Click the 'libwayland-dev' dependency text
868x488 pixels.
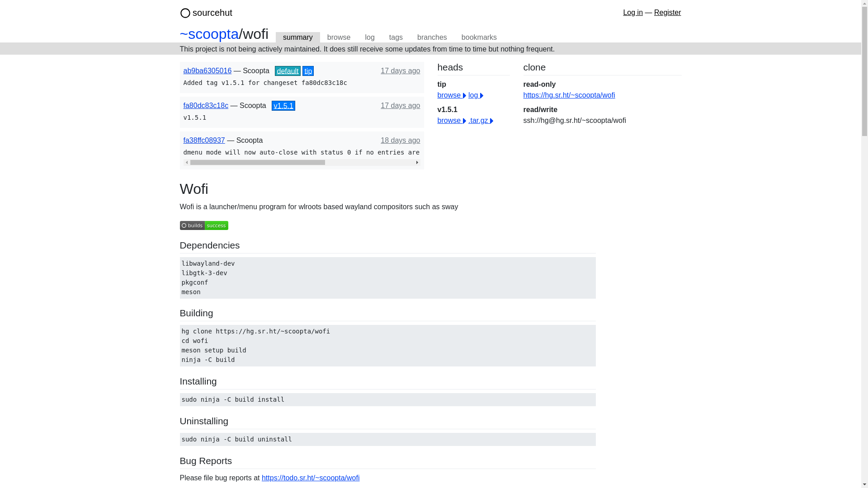(x=208, y=264)
